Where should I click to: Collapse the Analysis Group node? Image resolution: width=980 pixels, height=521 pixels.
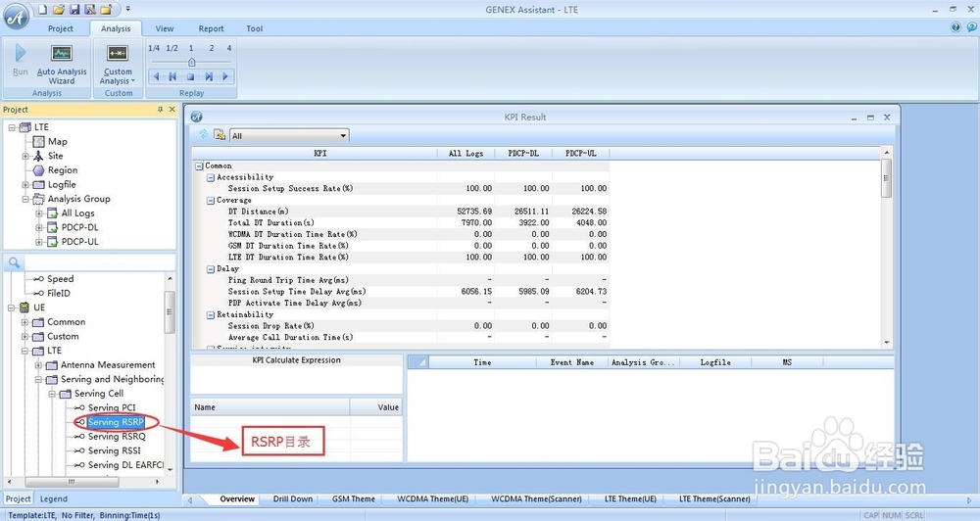click(x=25, y=199)
